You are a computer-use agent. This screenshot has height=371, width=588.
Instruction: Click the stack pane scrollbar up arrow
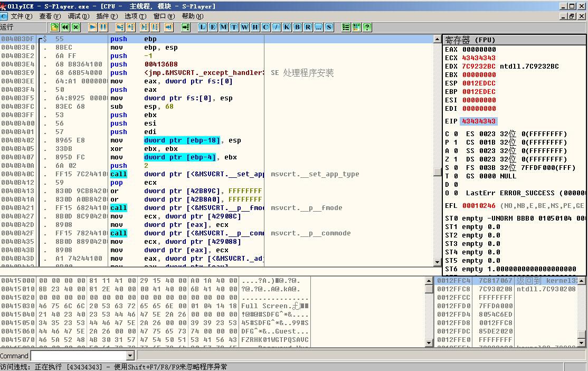tap(581, 280)
